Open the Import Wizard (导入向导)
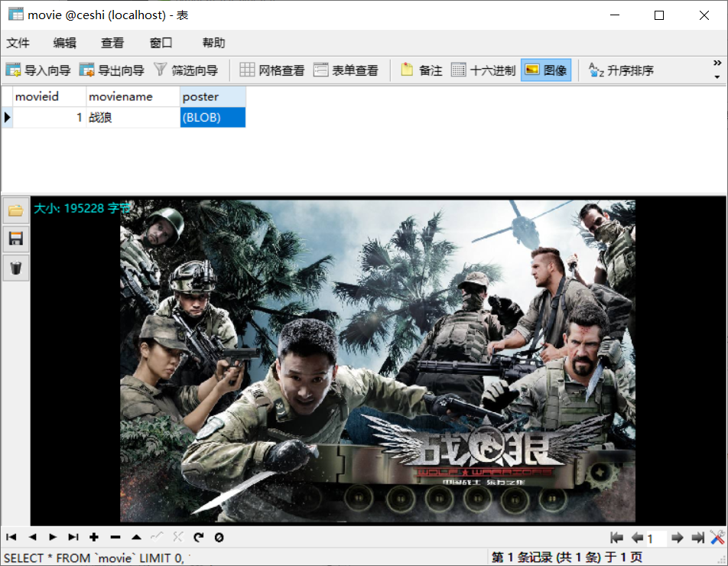The width and height of the screenshot is (728, 566). (x=38, y=70)
